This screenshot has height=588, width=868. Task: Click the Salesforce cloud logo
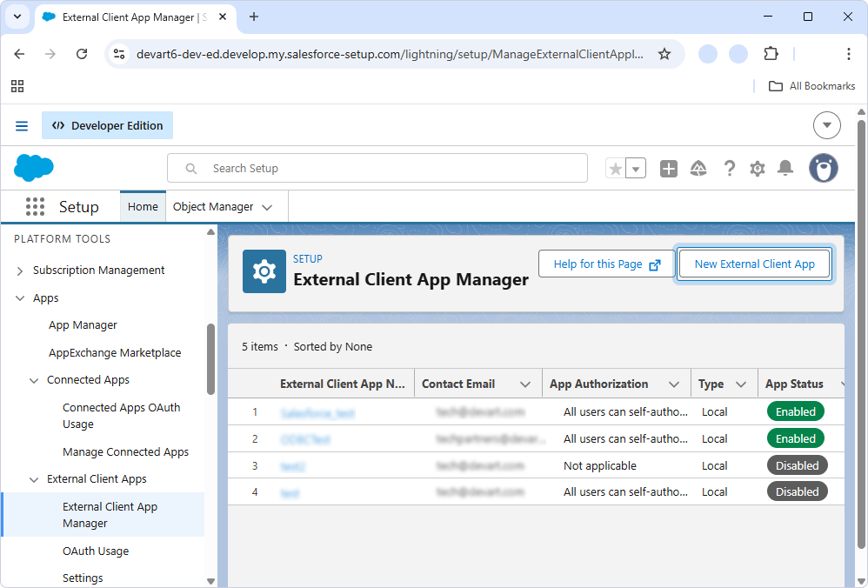pyautogui.click(x=33, y=167)
